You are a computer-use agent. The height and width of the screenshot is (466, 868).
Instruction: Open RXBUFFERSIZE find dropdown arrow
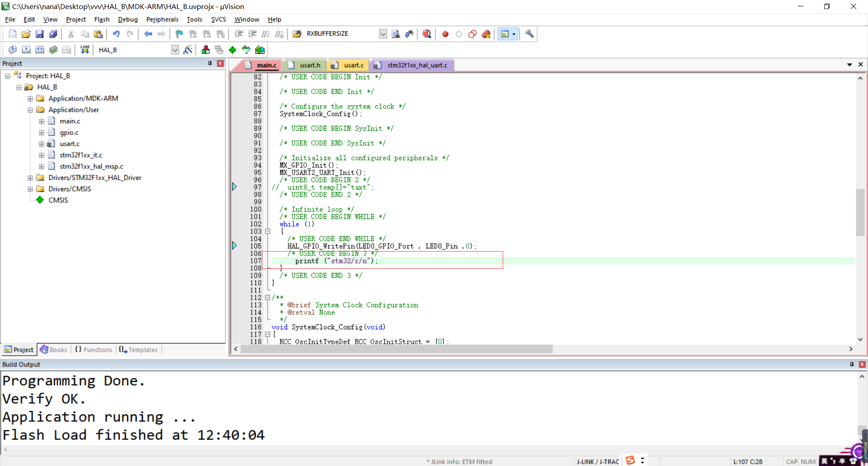(383, 34)
